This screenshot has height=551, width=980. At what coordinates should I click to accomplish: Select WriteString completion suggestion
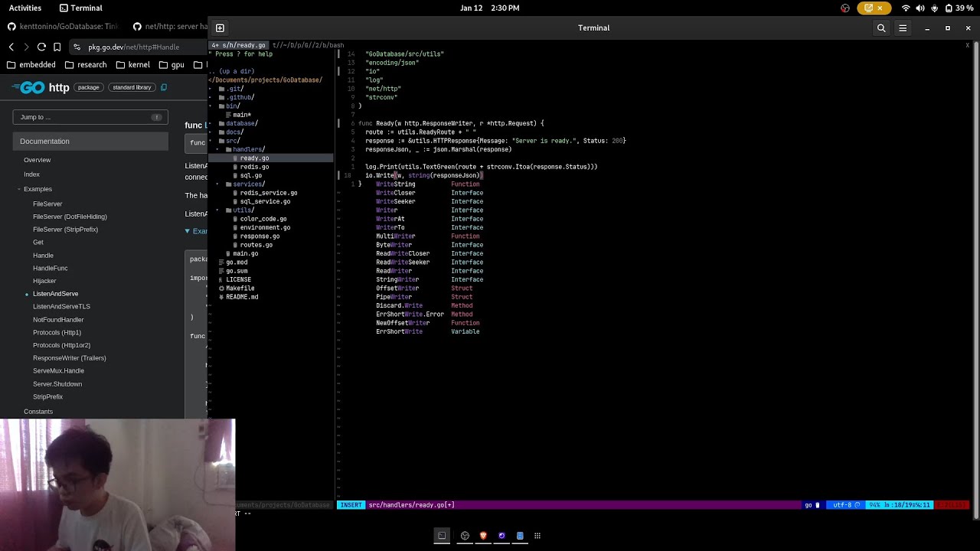coord(427,184)
